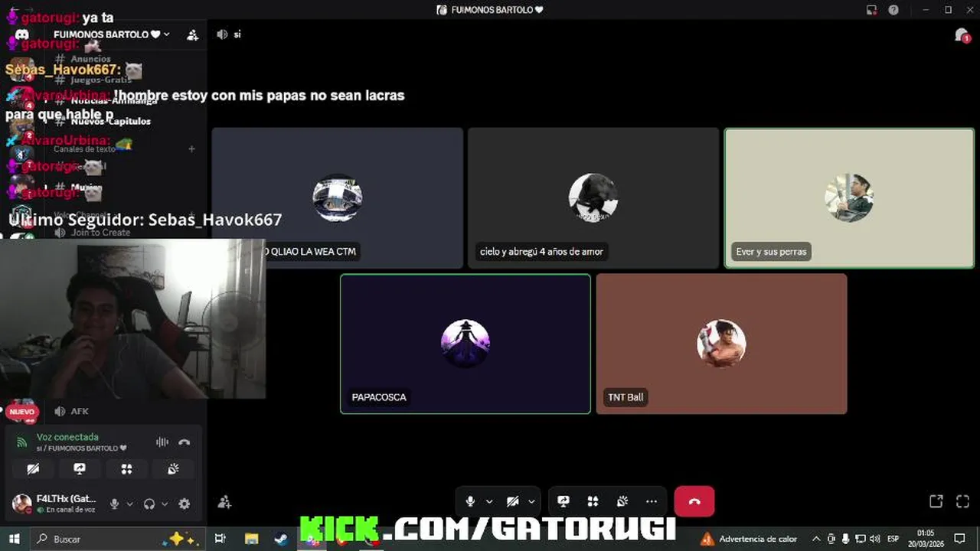Open user settings gear

click(185, 504)
